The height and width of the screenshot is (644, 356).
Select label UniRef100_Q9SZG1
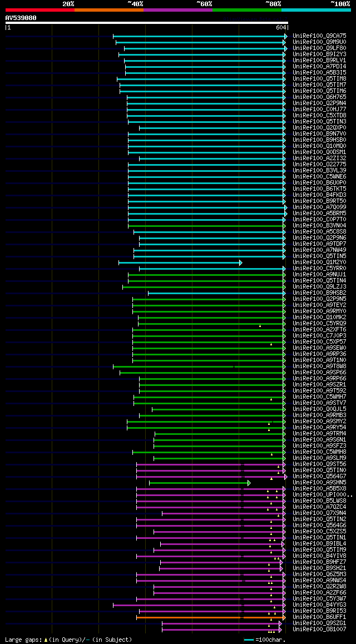click(x=319, y=623)
